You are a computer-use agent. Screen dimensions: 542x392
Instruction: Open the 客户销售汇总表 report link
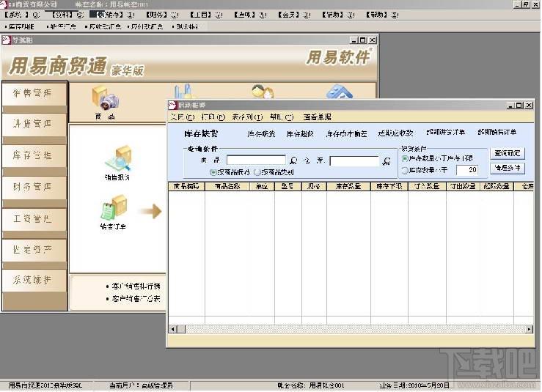click(x=136, y=299)
